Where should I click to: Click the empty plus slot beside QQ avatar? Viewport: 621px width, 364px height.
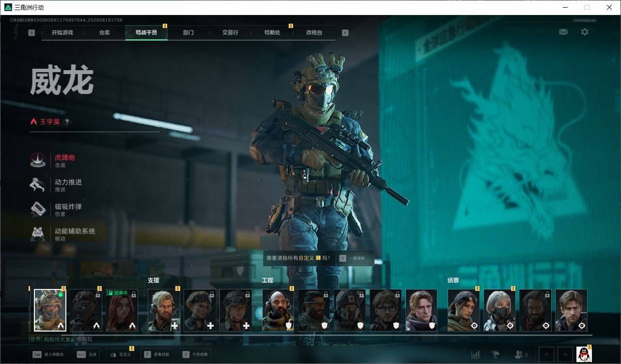click(x=565, y=355)
